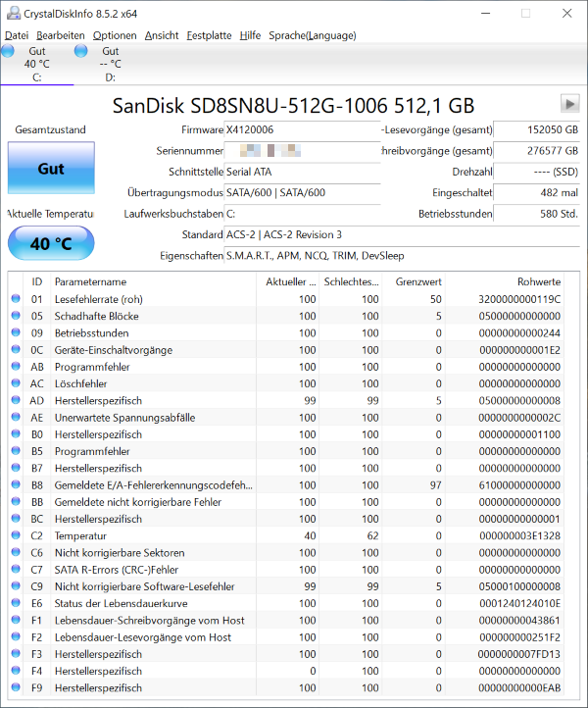588x708 pixels.
Task: Select the Programmfehler row with ID B5
Action: click(x=286, y=451)
